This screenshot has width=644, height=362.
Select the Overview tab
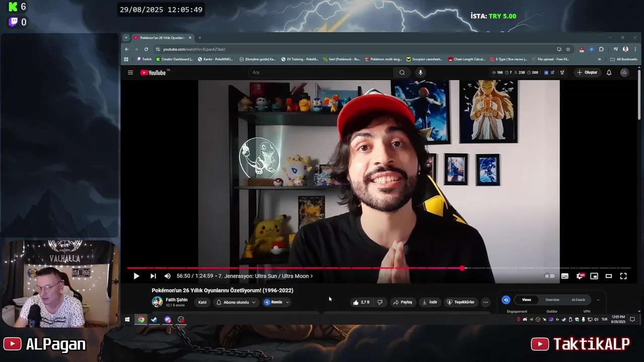[x=552, y=300]
